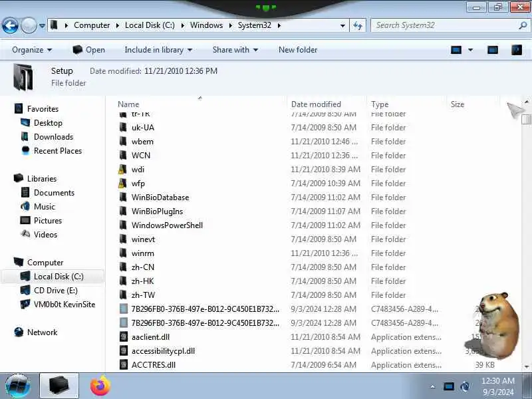Select the accessibilitycpl.dll file
This screenshot has height=399, width=532.
(x=163, y=351)
